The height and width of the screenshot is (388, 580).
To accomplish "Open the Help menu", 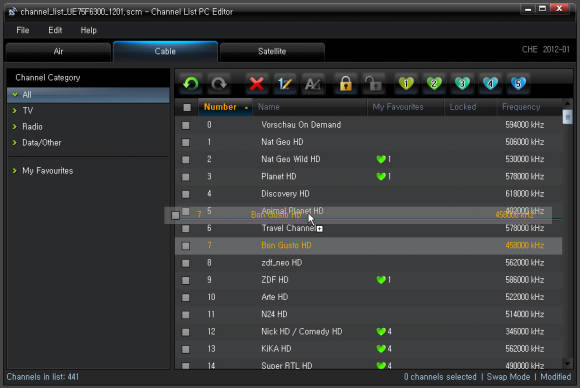I will (88, 30).
